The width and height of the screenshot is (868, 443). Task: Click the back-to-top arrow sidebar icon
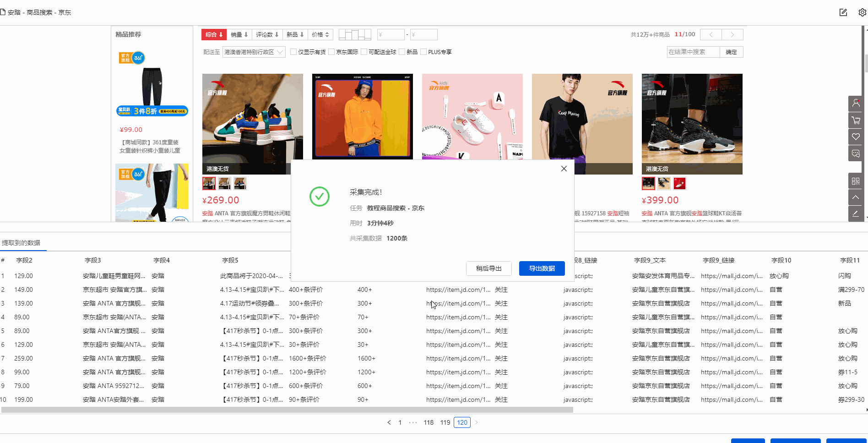[856, 197]
